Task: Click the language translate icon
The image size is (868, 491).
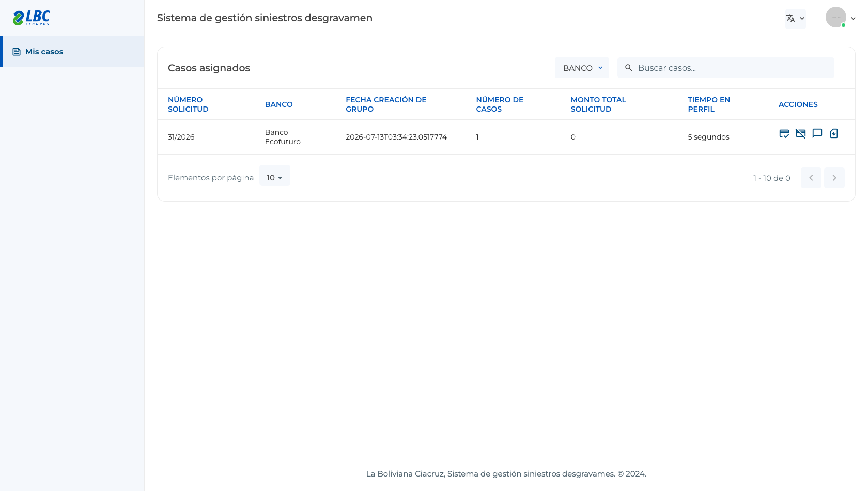Action: tap(791, 19)
